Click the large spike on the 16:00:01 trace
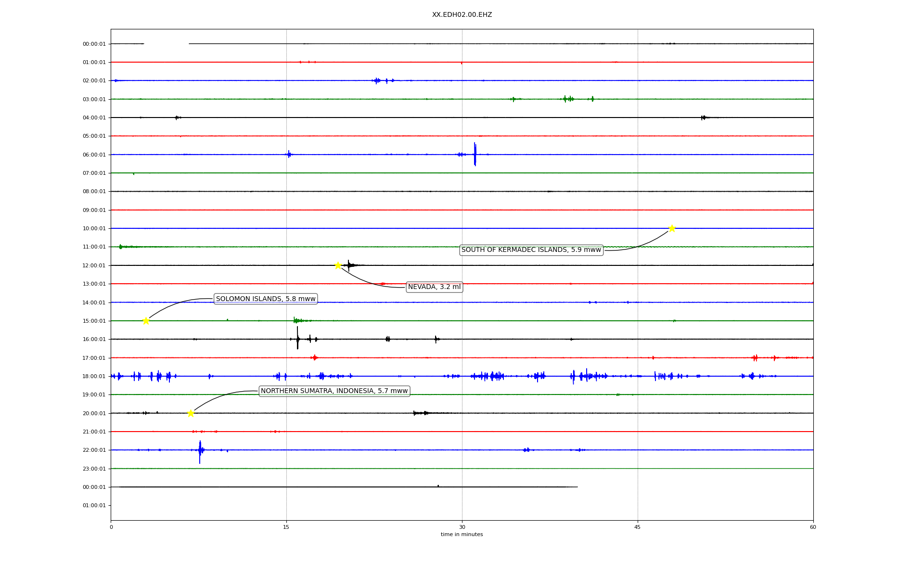The width and height of the screenshot is (924, 578). tap(297, 338)
